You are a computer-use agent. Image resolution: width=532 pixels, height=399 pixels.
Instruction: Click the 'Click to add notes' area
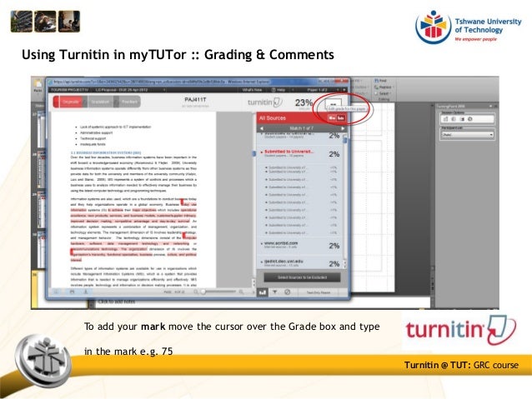click(117, 302)
